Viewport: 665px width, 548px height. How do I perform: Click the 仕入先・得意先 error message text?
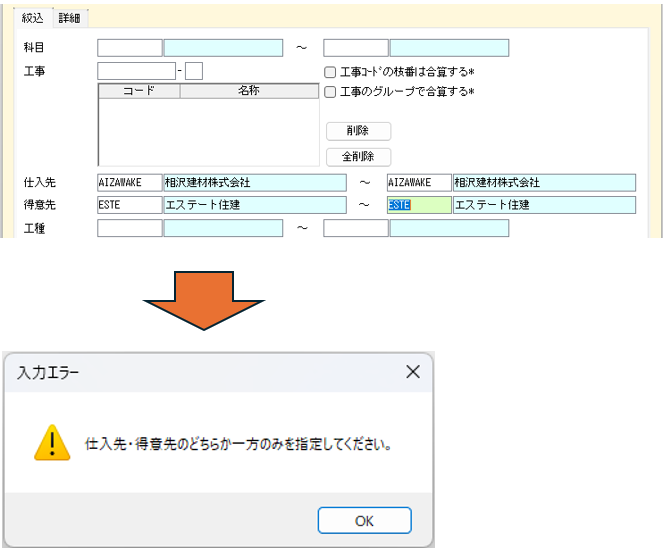[238, 444]
